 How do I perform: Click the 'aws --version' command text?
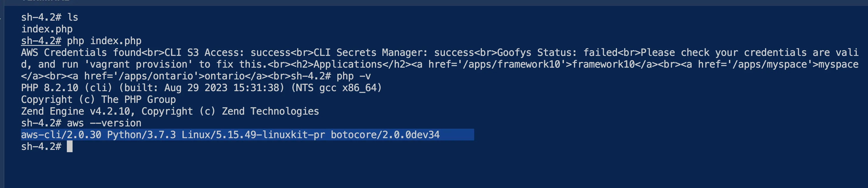[104, 123]
